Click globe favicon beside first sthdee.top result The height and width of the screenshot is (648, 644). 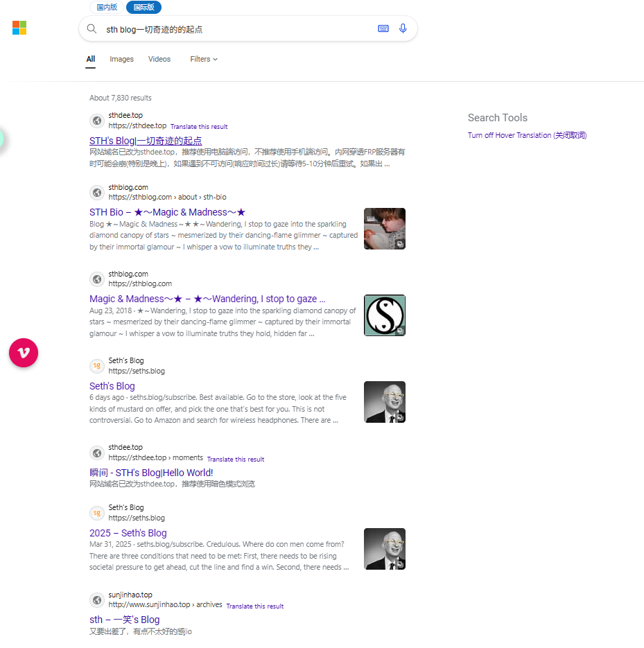[97, 121]
